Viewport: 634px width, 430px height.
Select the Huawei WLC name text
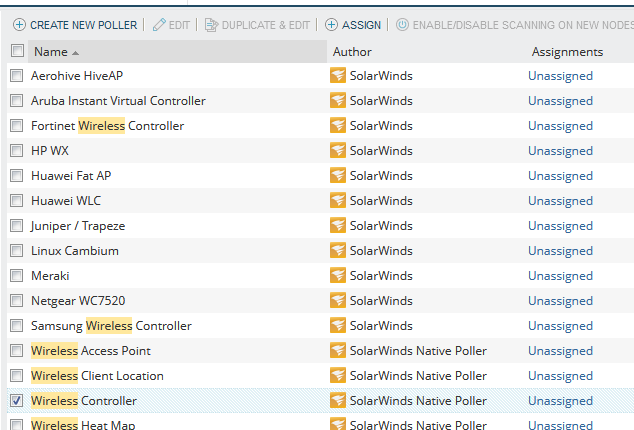pyautogui.click(x=66, y=201)
